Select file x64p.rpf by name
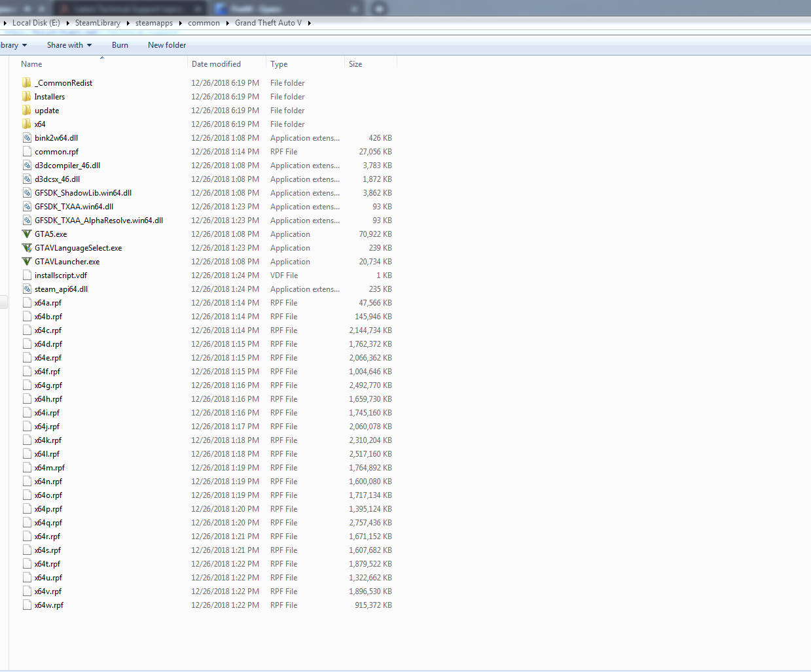 pyautogui.click(x=48, y=509)
